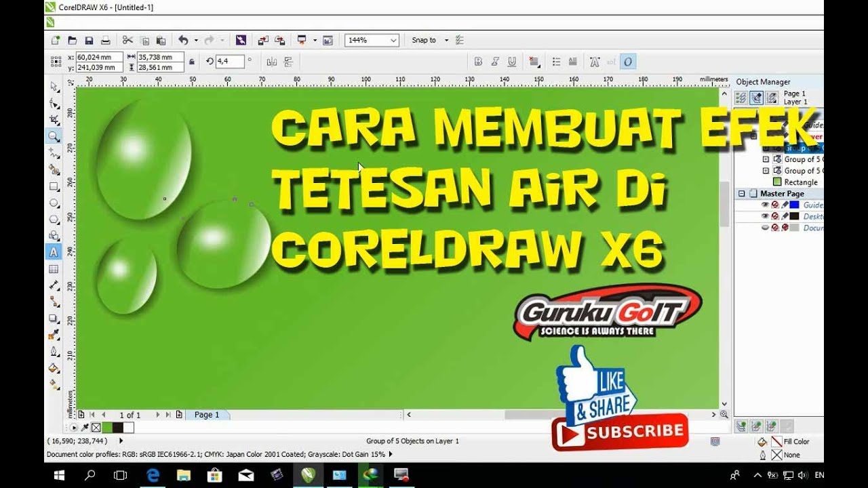The image size is (868, 488).
Task: Click the Fill Color indicator in status bar
Action: point(776,442)
